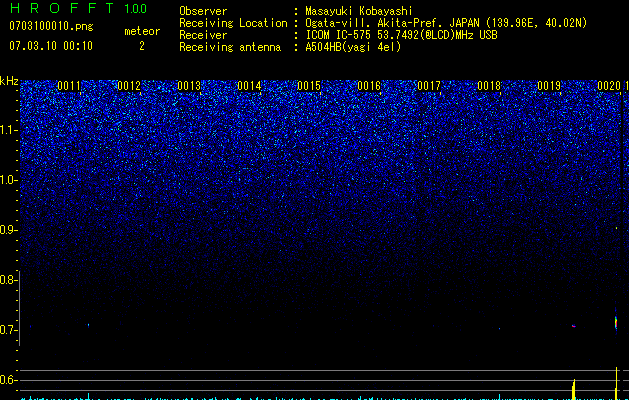Click the bright multicolor meteor echo near 0020
The height and width of the screenshot is (400, 629).
coord(616,322)
